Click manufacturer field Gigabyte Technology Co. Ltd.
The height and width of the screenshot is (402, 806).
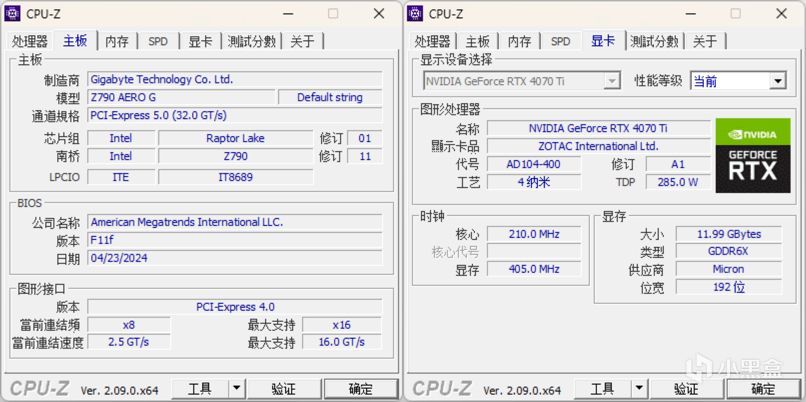point(235,80)
